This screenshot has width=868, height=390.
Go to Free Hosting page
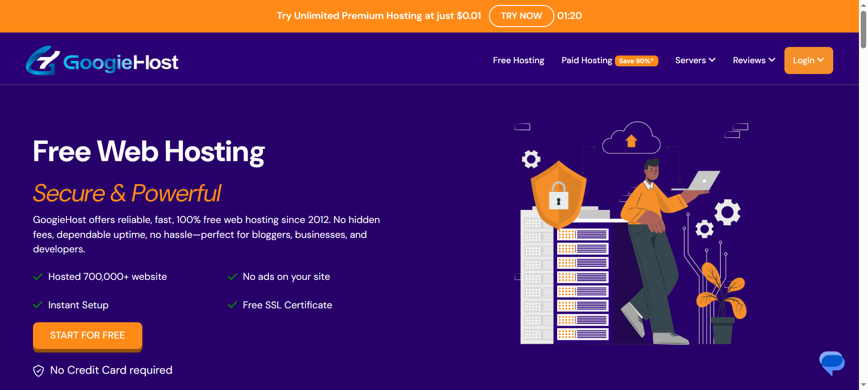click(518, 60)
